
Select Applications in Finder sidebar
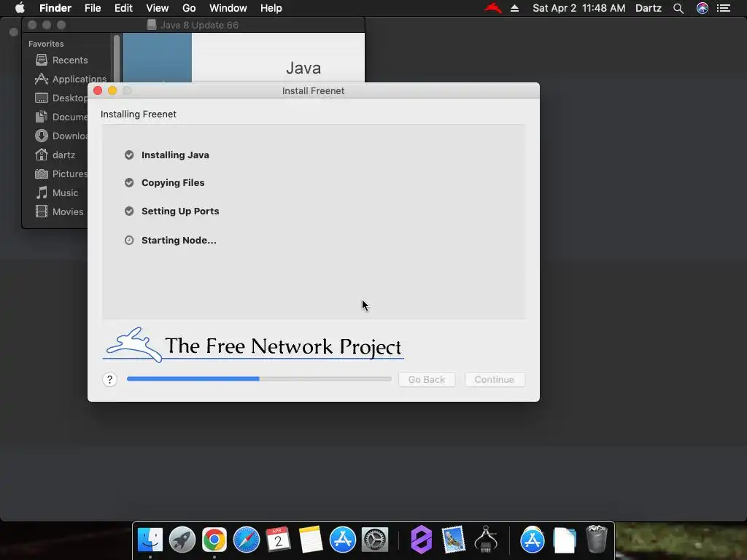coord(71,79)
